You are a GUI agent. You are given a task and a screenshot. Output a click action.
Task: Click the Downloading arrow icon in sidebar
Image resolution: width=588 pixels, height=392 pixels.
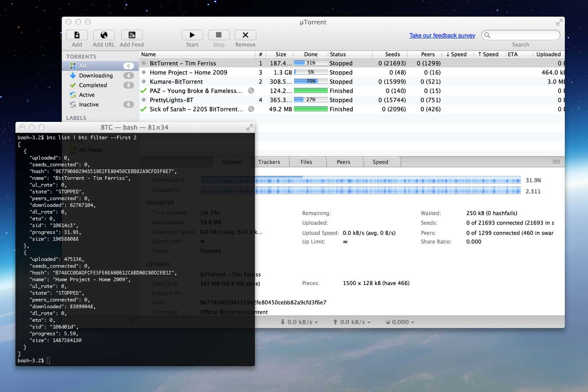[x=73, y=75]
